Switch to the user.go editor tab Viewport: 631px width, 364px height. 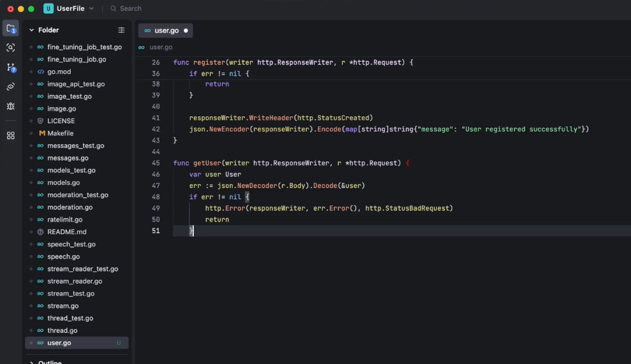pos(166,30)
